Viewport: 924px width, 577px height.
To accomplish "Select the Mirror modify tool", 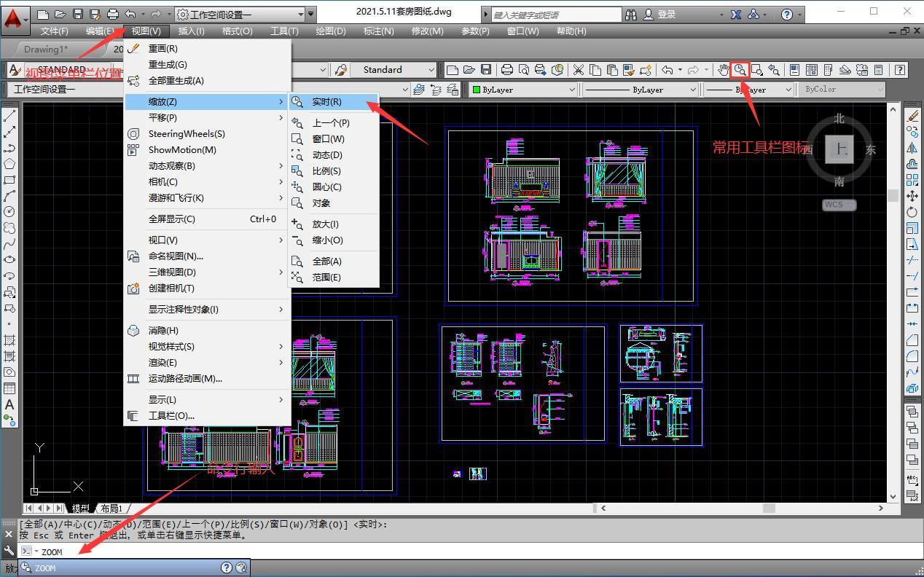I will 912,148.
